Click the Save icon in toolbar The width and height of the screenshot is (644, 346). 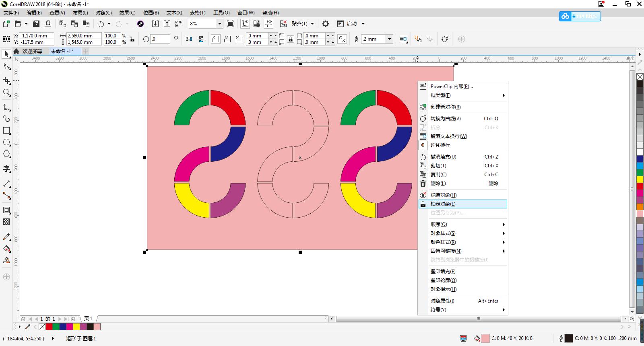(36, 24)
